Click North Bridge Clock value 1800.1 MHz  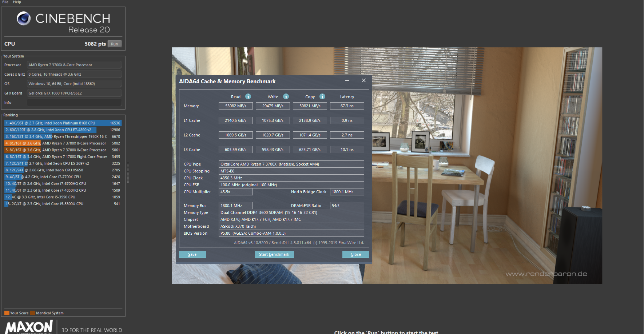click(347, 192)
